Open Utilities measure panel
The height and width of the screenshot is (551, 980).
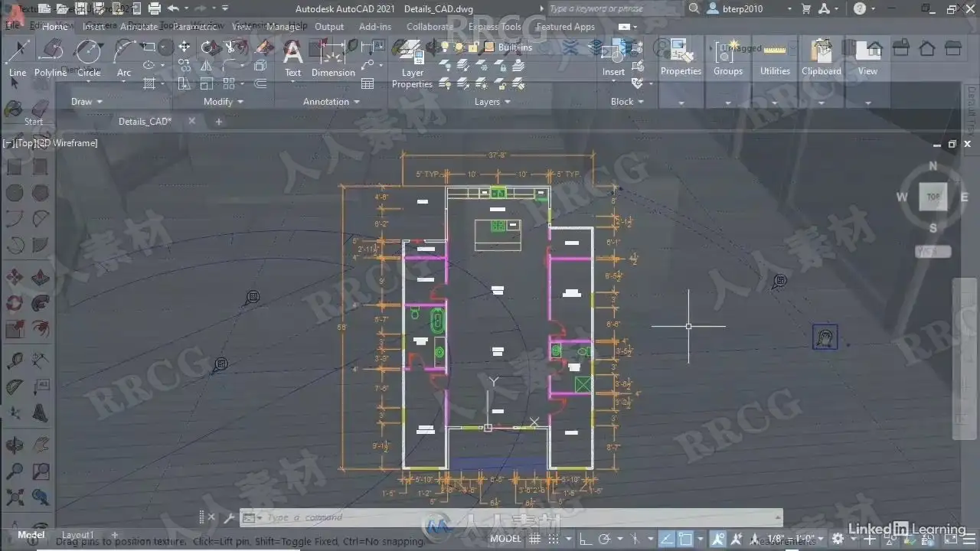(x=775, y=57)
